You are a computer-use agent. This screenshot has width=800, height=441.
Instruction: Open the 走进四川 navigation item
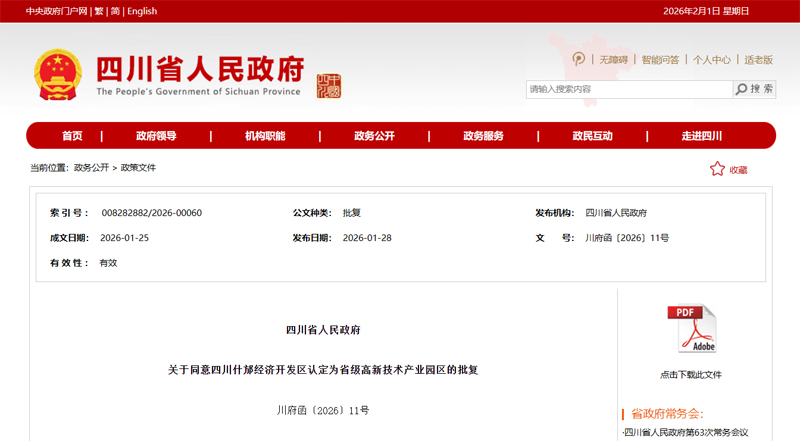pyautogui.click(x=701, y=136)
